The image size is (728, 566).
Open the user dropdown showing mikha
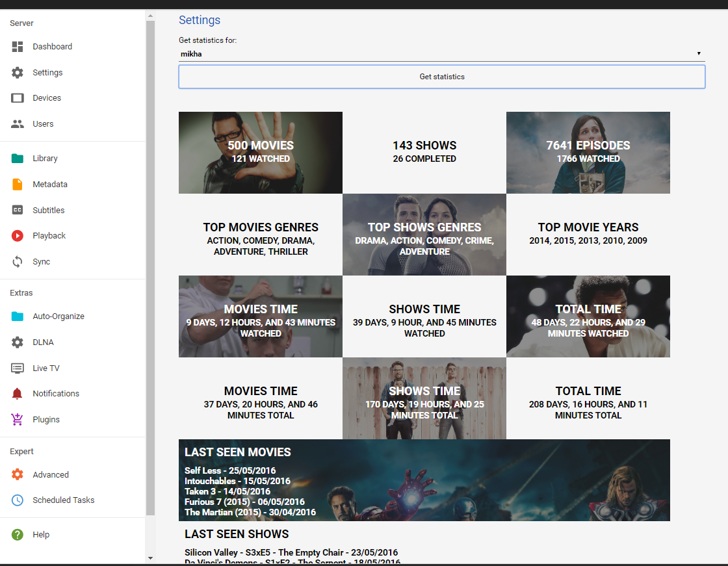(x=441, y=54)
